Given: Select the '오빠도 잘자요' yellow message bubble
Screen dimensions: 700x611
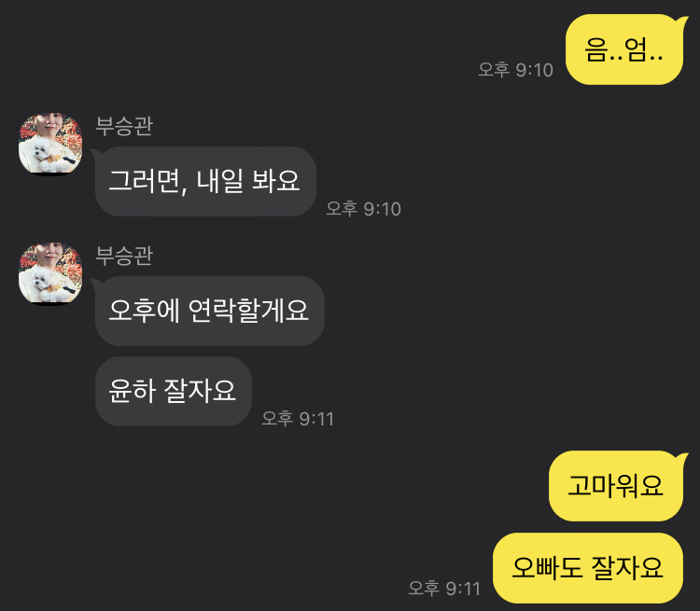Looking at the screenshot, I should click(x=588, y=568).
